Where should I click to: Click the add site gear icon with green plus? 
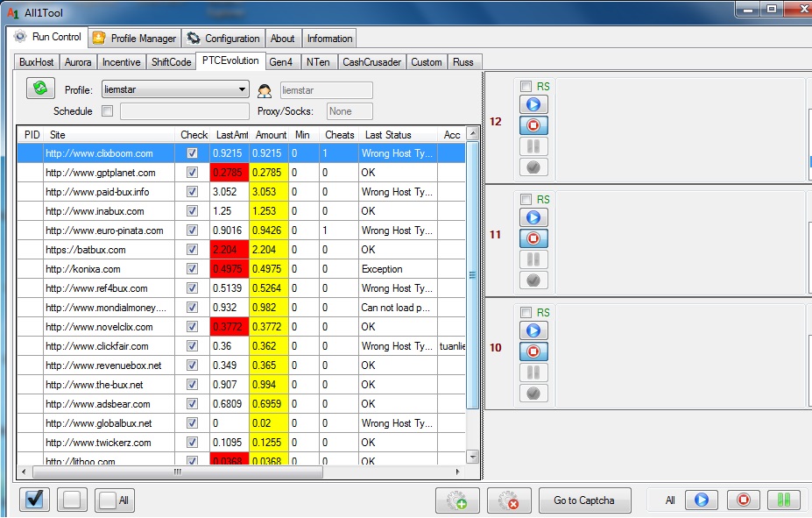coord(457,500)
